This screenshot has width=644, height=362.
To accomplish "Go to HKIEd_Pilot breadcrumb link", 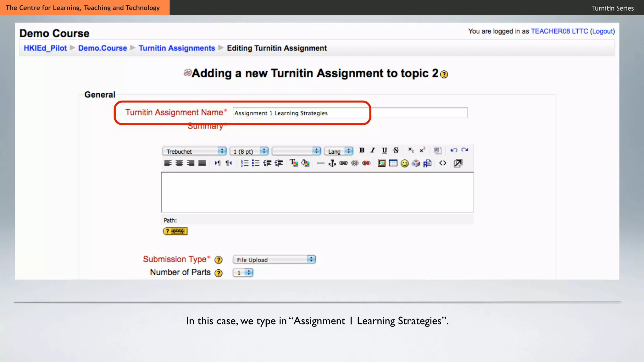I will pos(45,48).
